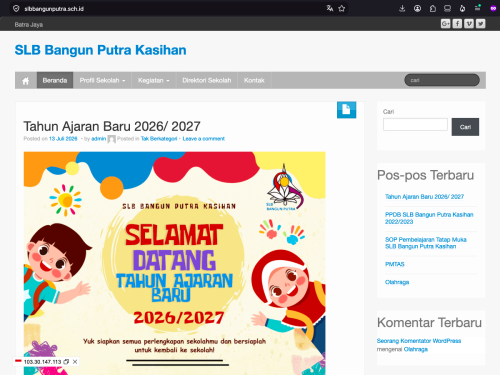Click the 13 Juli 2026 post date link
Screen dimensions: 500x375
tap(63, 139)
